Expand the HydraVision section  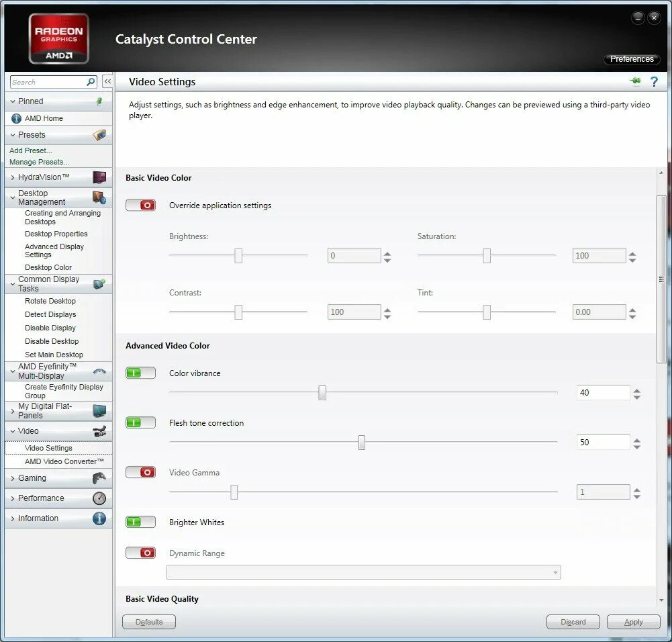[x=13, y=177]
